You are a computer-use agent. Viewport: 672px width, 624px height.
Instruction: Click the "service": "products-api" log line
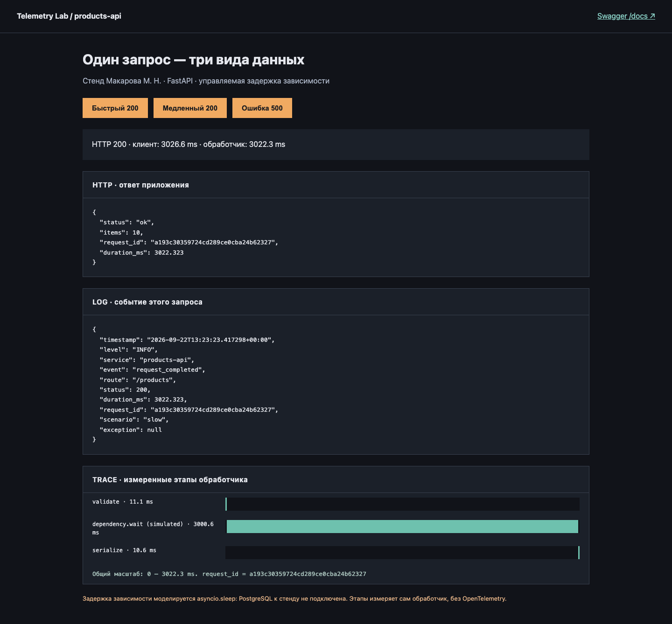pyautogui.click(x=147, y=360)
